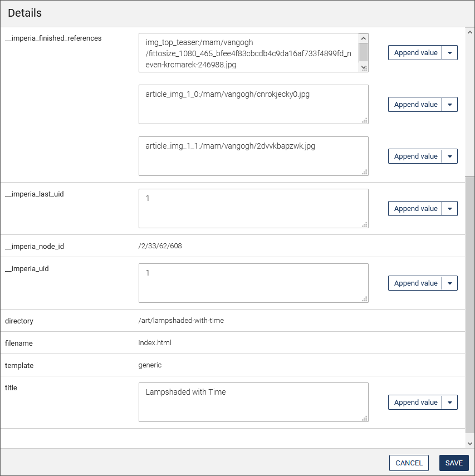Click Append value for __imperia_uid
Viewport: 475px width, 476px height.
(x=415, y=283)
